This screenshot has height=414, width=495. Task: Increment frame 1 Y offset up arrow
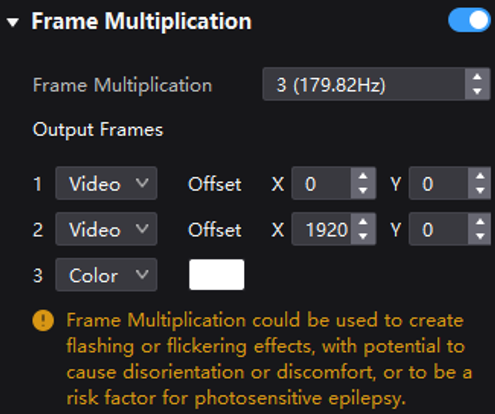480,176
